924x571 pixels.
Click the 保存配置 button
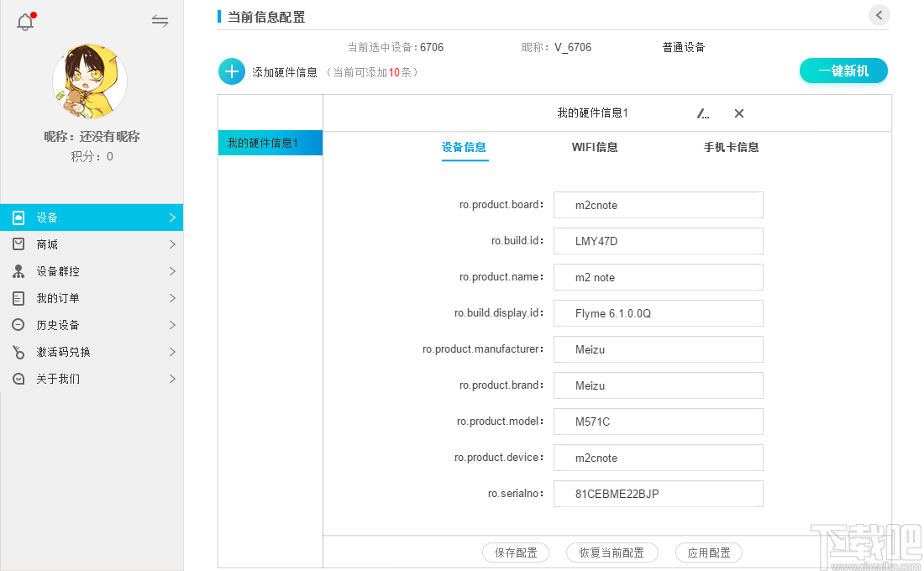(516, 553)
